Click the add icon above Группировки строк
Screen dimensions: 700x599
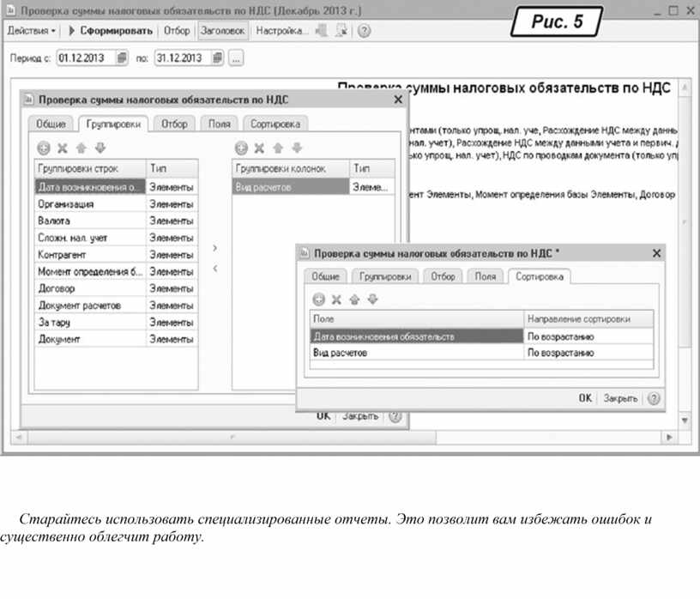click(x=44, y=148)
